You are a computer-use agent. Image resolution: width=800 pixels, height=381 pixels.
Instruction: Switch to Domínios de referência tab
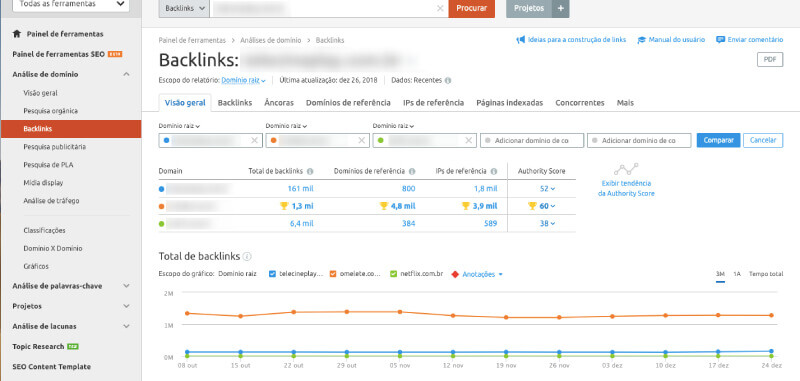pos(348,103)
